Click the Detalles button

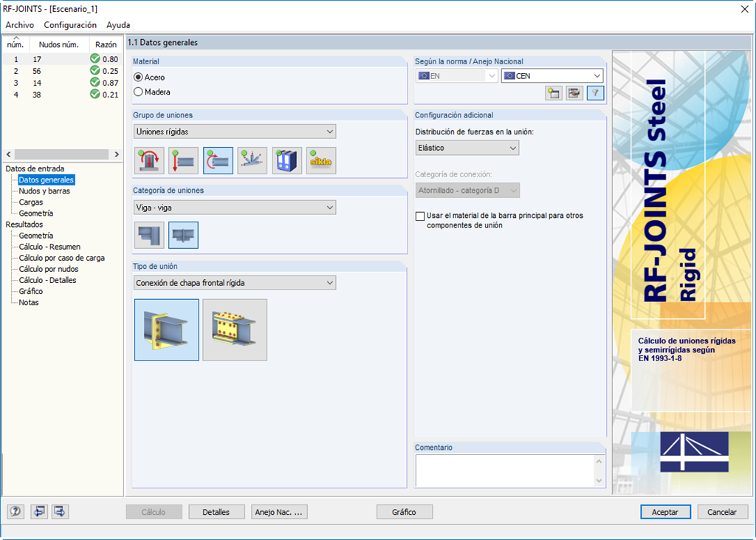216,512
